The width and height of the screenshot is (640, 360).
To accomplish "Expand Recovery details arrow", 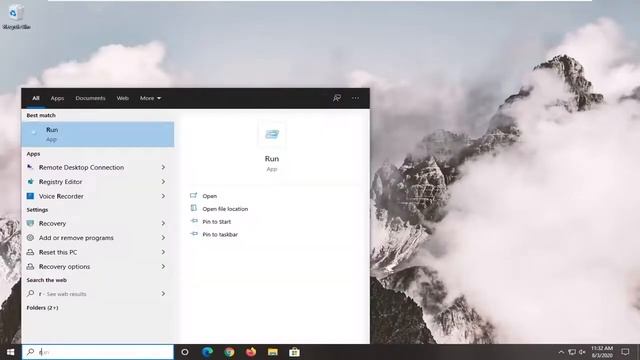I will pyautogui.click(x=163, y=224).
